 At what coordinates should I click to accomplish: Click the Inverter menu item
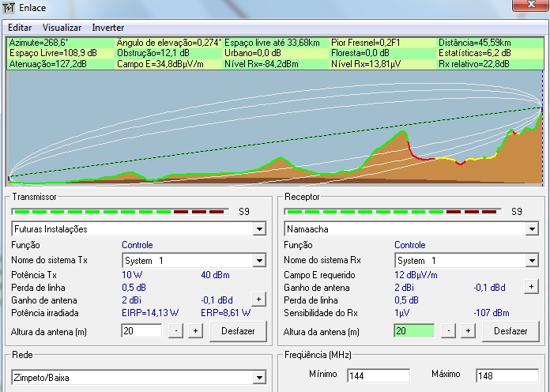(x=108, y=28)
